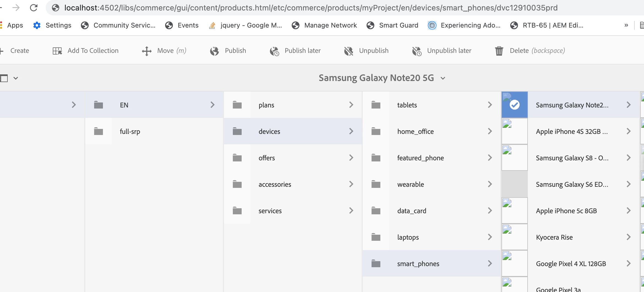Open the Manage Network bookmark

324,25
